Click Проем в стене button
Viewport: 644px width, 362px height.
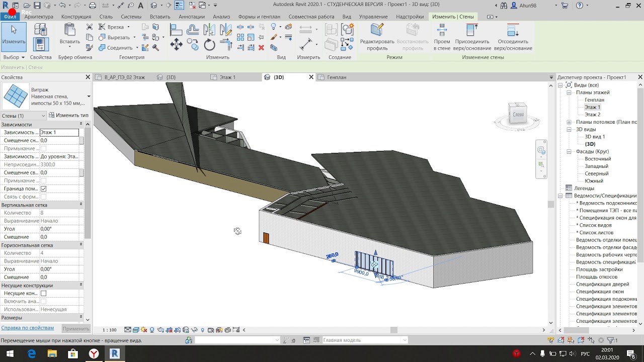pyautogui.click(x=442, y=37)
